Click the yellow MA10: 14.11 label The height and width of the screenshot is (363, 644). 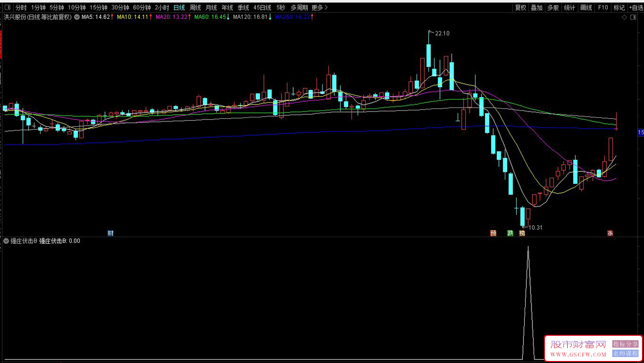coord(133,17)
